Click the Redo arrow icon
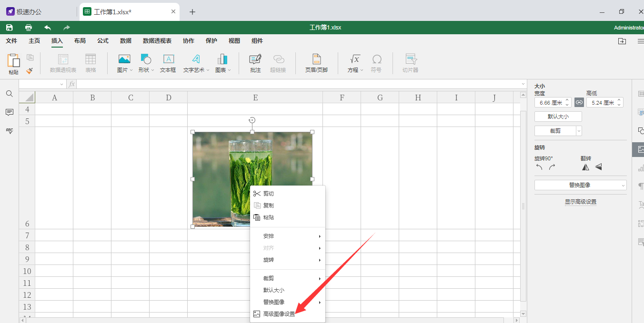644x323 pixels. pyautogui.click(x=67, y=28)
